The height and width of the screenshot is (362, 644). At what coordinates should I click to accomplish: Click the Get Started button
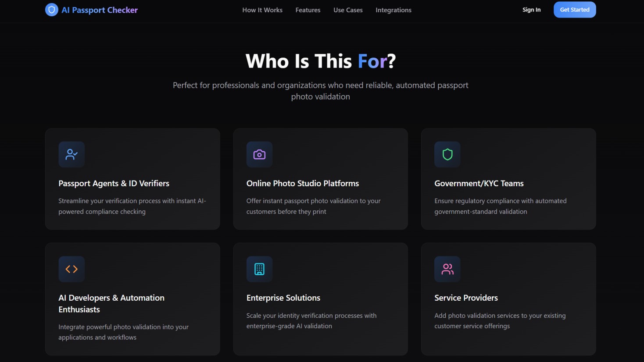tap(575, 10)
